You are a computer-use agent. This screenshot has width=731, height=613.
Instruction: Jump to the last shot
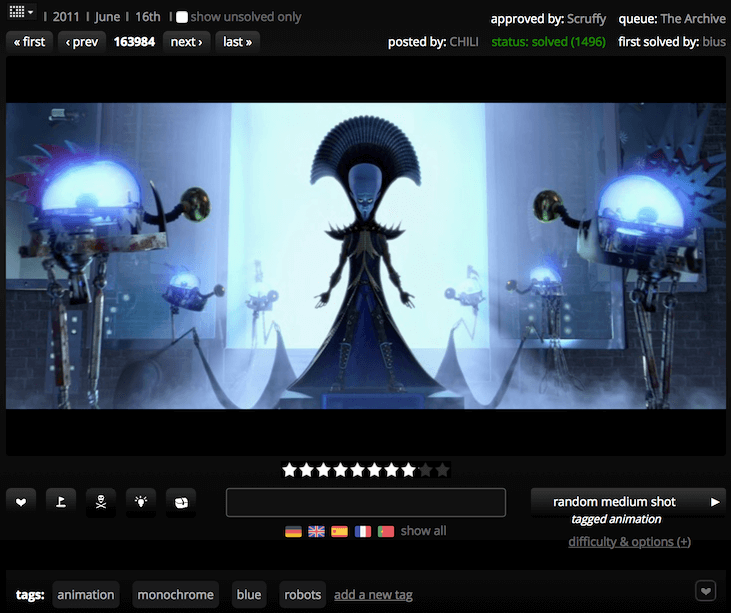click(237, 42)
